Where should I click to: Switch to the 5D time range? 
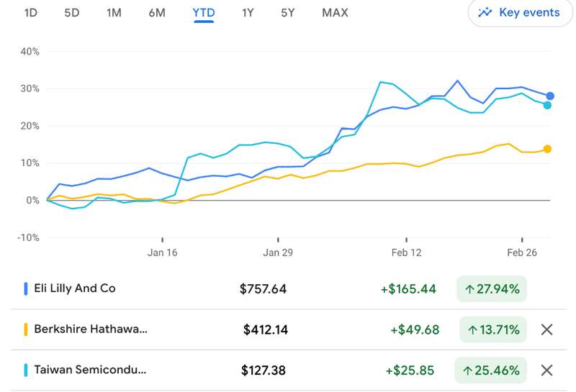pos(72,13)
